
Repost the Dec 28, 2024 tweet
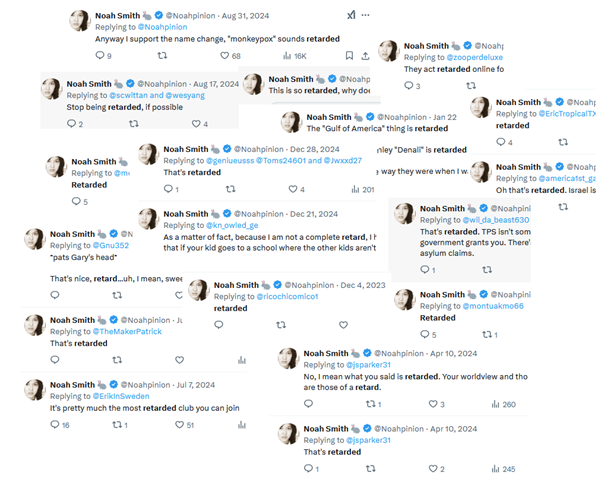232,188
